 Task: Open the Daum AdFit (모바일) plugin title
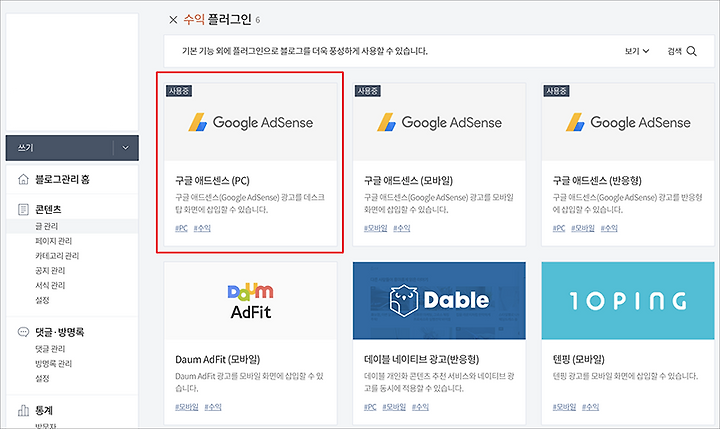pos(218,359)
